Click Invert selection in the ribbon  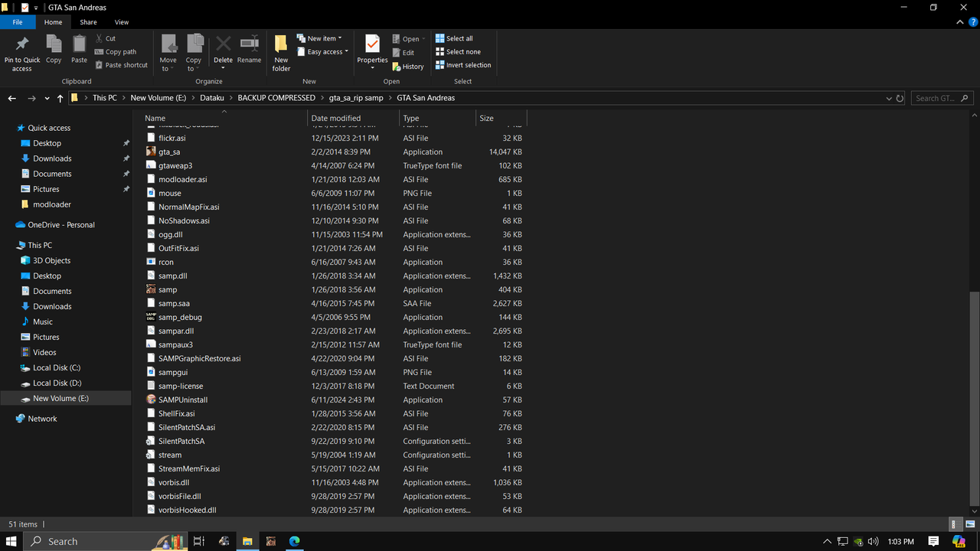[x=463, y=65]
